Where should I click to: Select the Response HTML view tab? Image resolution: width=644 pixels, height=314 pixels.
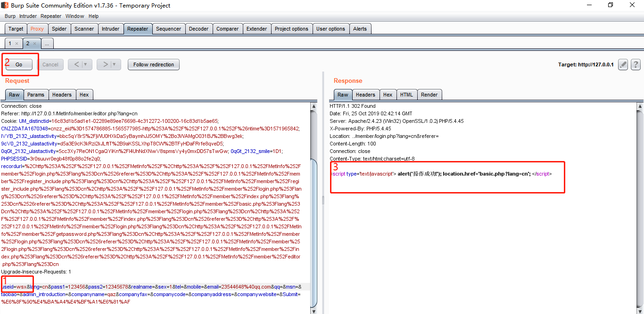tap(406, 95)
